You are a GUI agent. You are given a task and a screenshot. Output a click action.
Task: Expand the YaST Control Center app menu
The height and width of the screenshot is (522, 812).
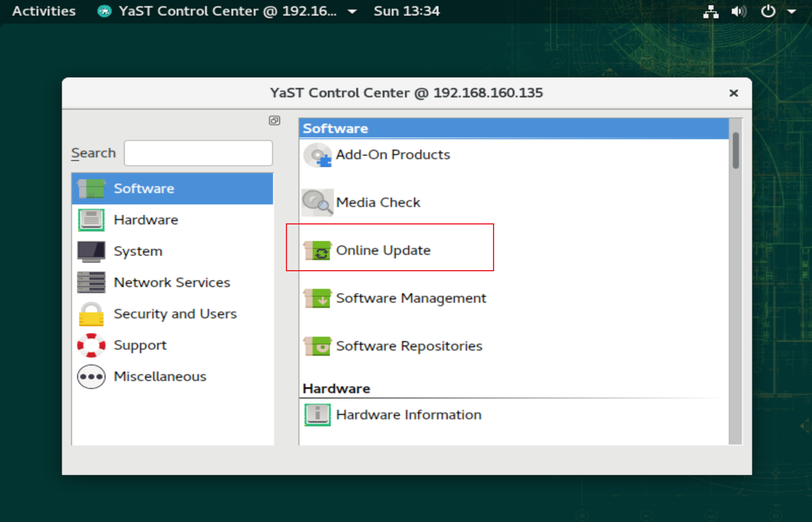point(227,11)
